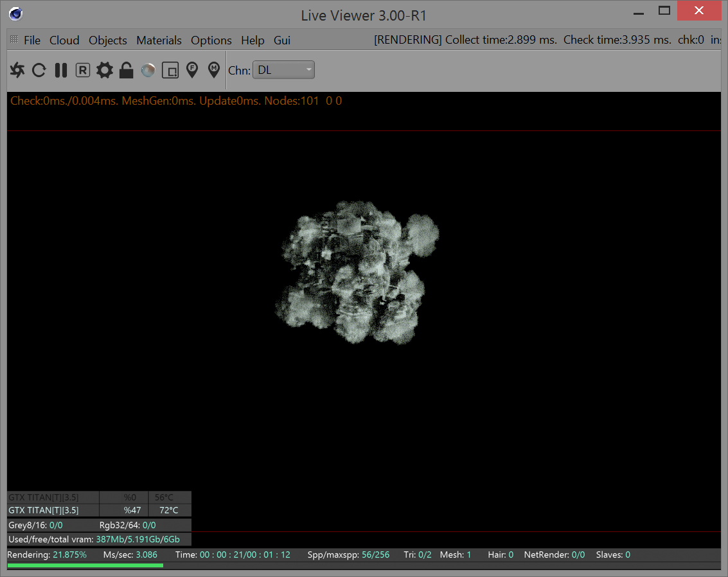Open render settings with the gear icon
The height and width of the screenshot is (577, 728).
coord(105,70)
